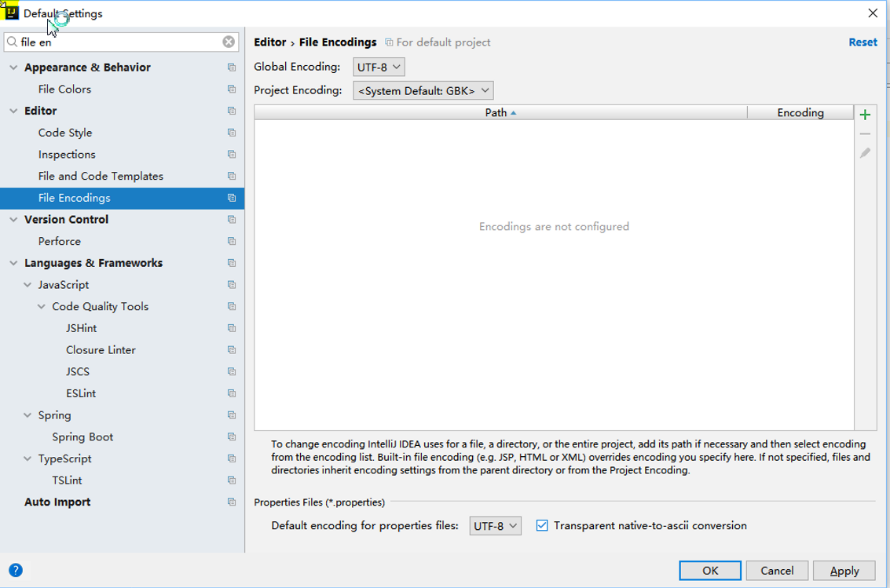Select Code Style settings page
This screenshot has width=890, height=588.
(65, 133)
